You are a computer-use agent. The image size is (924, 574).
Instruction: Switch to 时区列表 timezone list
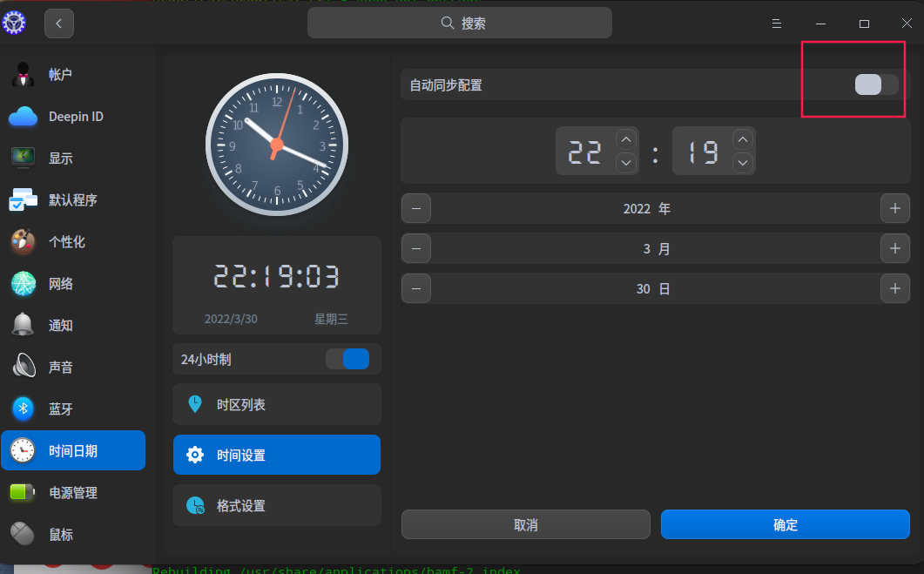tap(277, 404)
